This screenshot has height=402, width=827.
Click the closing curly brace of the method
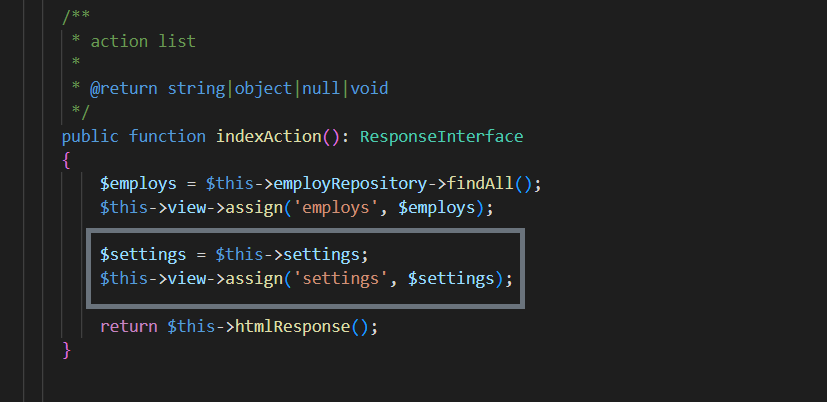(67, 349)
